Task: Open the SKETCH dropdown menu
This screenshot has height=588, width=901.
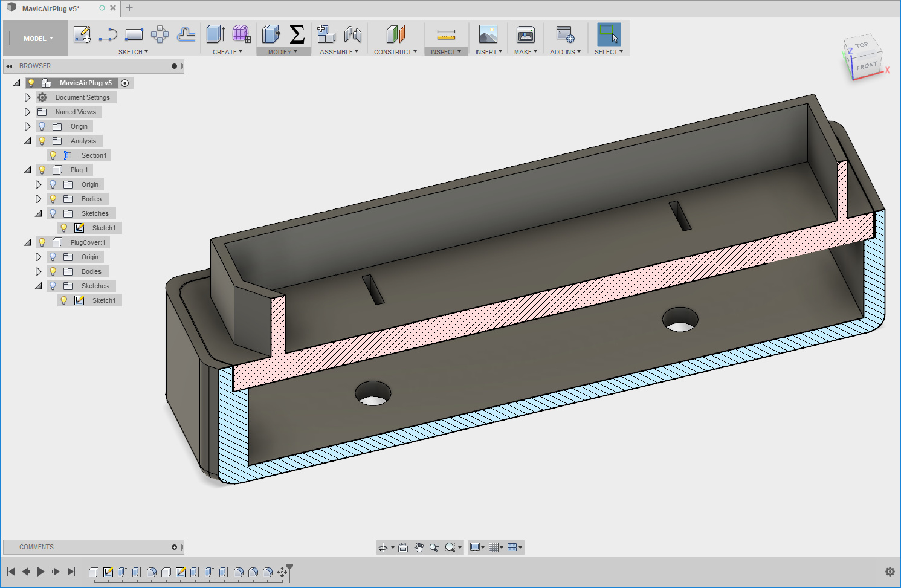Action: coord(133,52)
